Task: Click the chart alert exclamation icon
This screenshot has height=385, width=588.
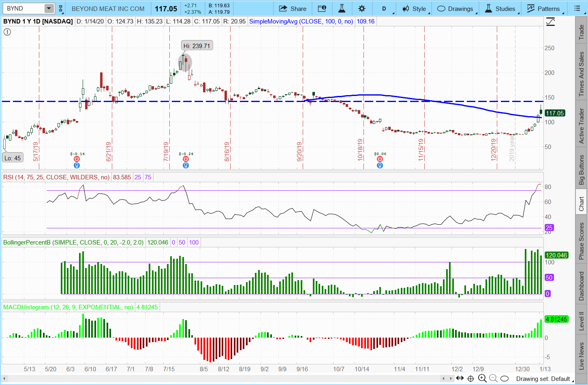Action: point(7,32)
